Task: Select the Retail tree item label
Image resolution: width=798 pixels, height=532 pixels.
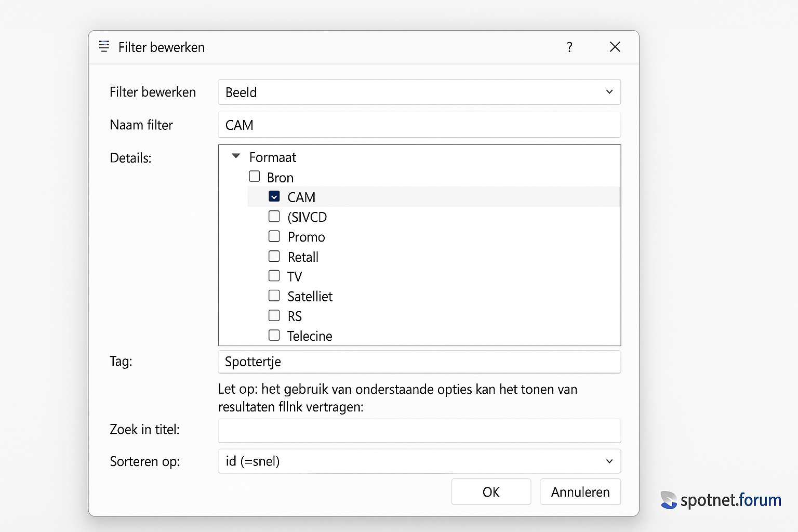Action: click(x=303, y=257)
